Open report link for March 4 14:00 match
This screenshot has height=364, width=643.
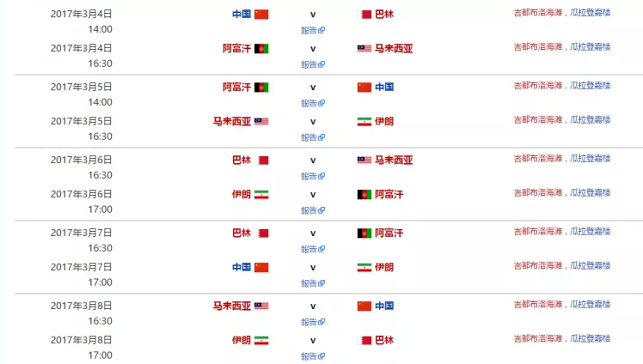[313, 30]
